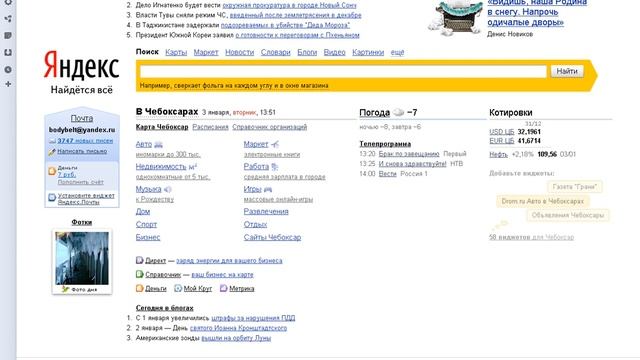Open the Дом category link
640x360 pixels.
[x=143, y=211]
